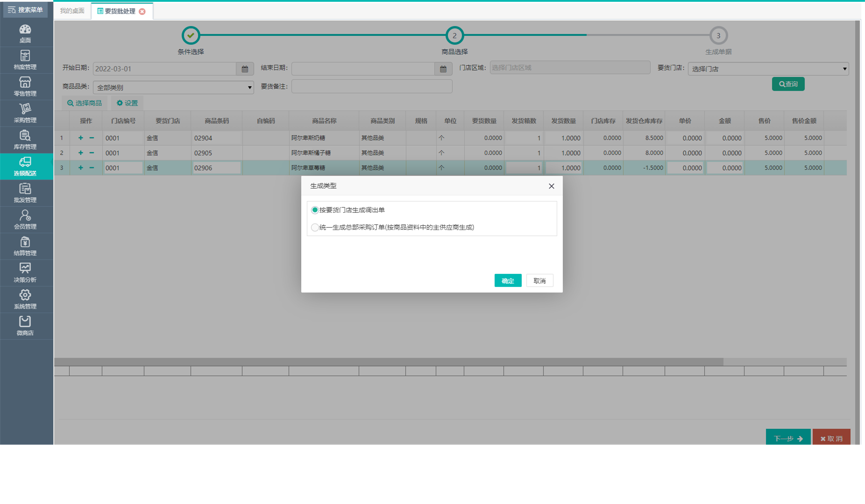
Task: Expand the 商品品类 全部类别 dropdown
Action: 173,87
